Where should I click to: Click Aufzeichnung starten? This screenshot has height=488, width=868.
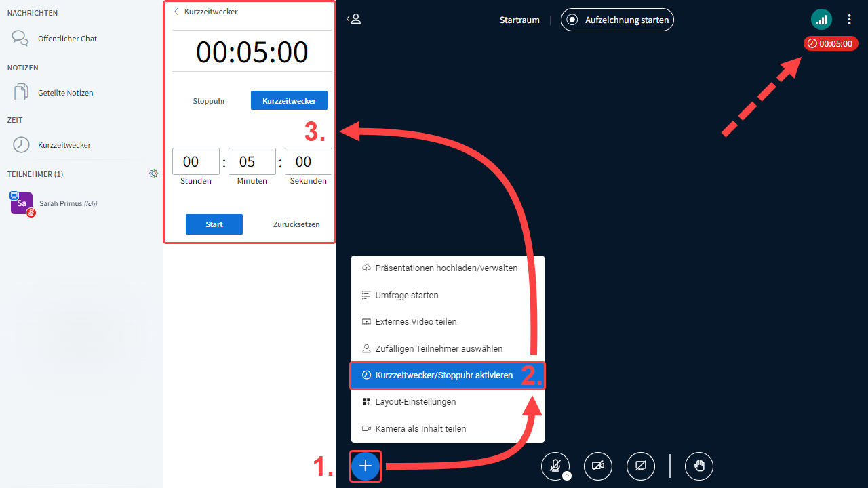tap(617, 20)
